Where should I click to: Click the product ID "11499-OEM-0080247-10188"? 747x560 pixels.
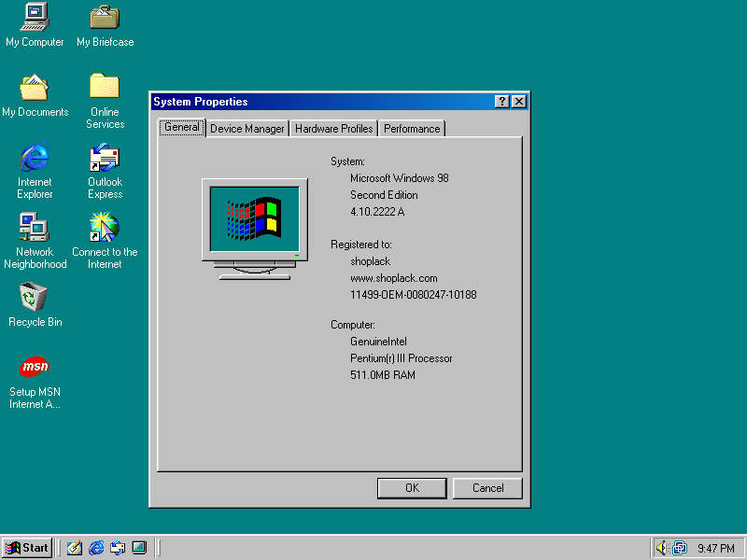414,295
